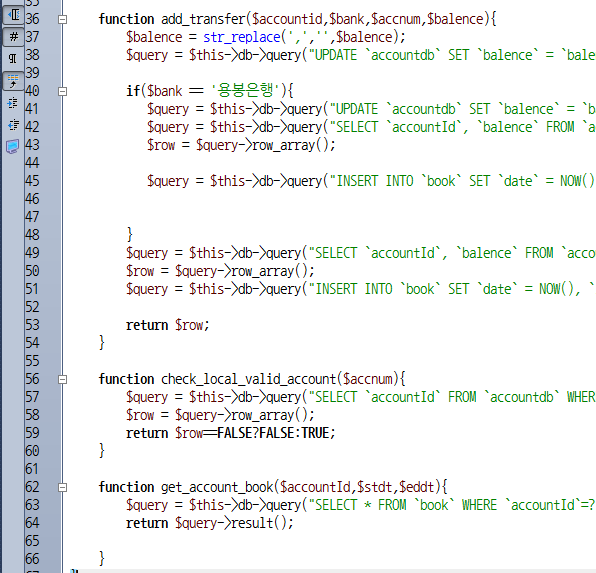
Task: Collapse the if($bank) block fold at line 40
Action: 62,91
